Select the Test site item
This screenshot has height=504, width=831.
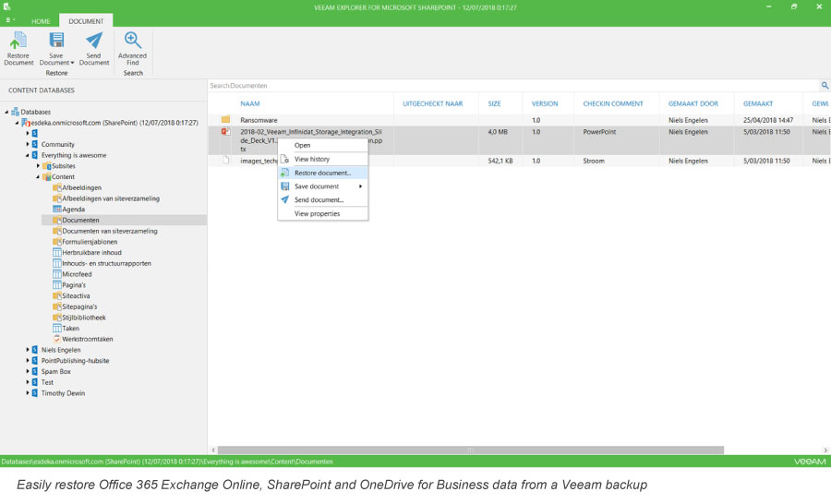point(47,382)
